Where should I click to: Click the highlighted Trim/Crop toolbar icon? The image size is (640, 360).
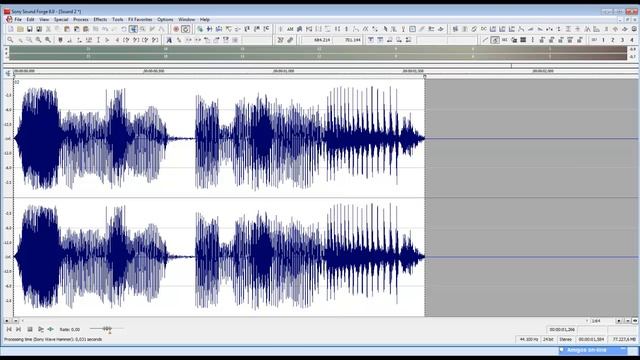click(133, 29)
